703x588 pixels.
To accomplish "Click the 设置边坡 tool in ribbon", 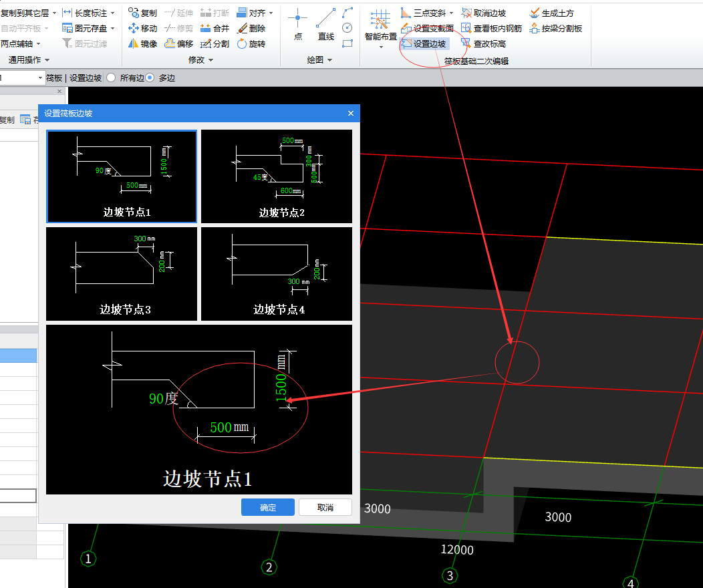I will click(x=424, y=43).
